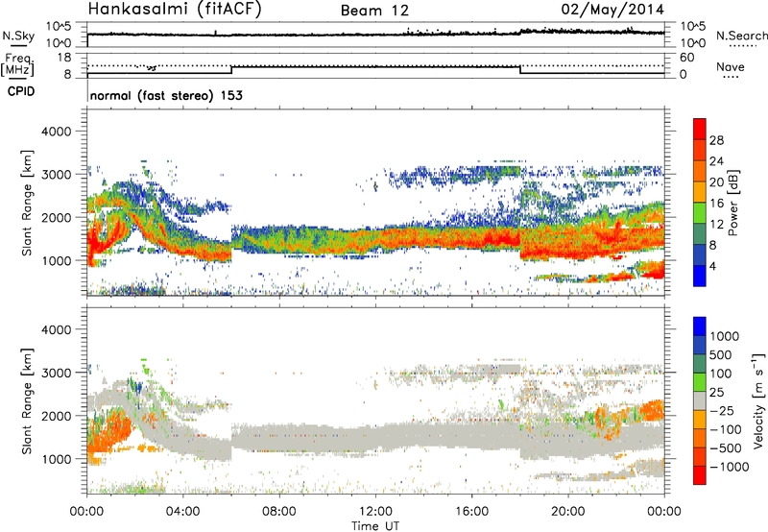The height and width of the screenshot is (532, 768).
Task: Click the normal (fast stereo) 153 text
Action: [x=166, y=95]
